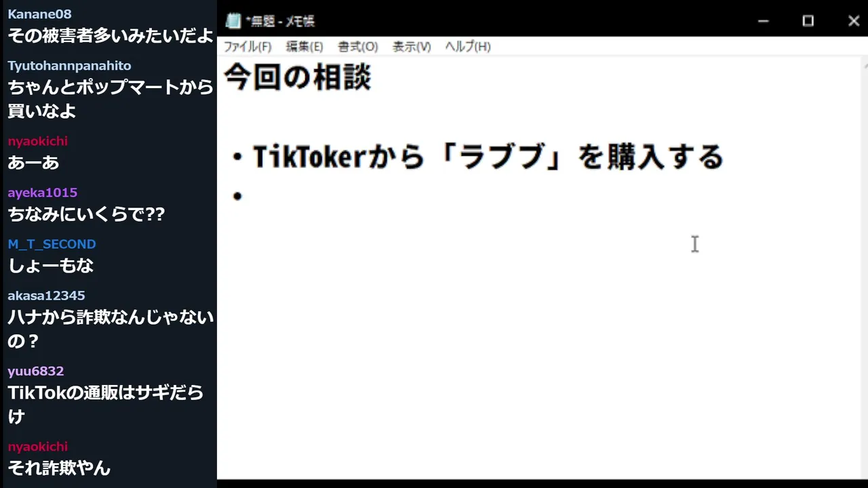Open the ヘルプ(H) menu
Image resolution: width=868 pixels, height=488 pixels.
[x=468, y=46]
